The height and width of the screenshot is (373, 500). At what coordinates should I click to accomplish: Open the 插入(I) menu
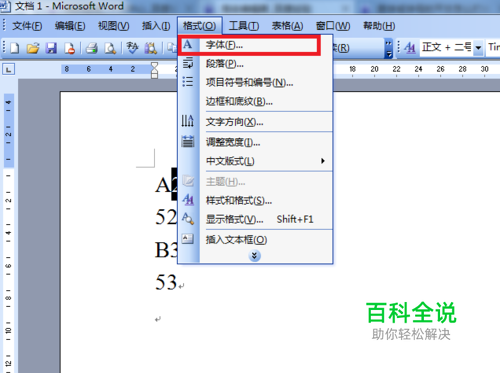point(156,26)
